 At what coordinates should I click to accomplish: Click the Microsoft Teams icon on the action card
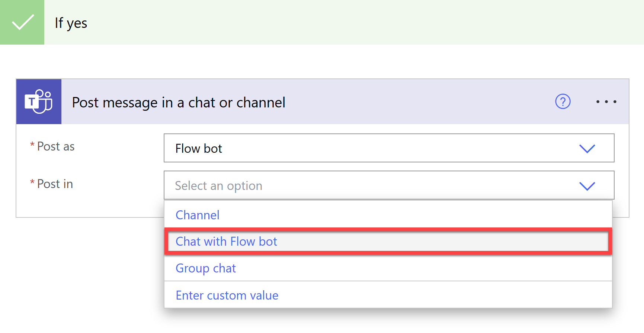point(39,101)
